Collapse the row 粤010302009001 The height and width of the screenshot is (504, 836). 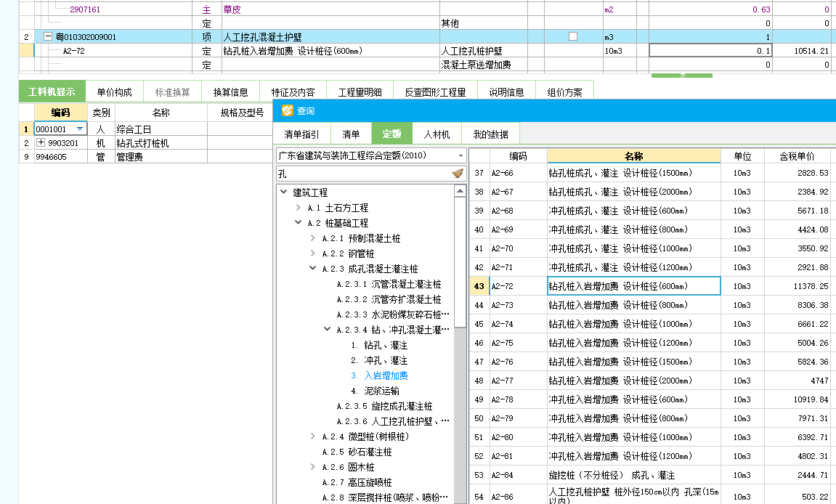tap(48, 36)
